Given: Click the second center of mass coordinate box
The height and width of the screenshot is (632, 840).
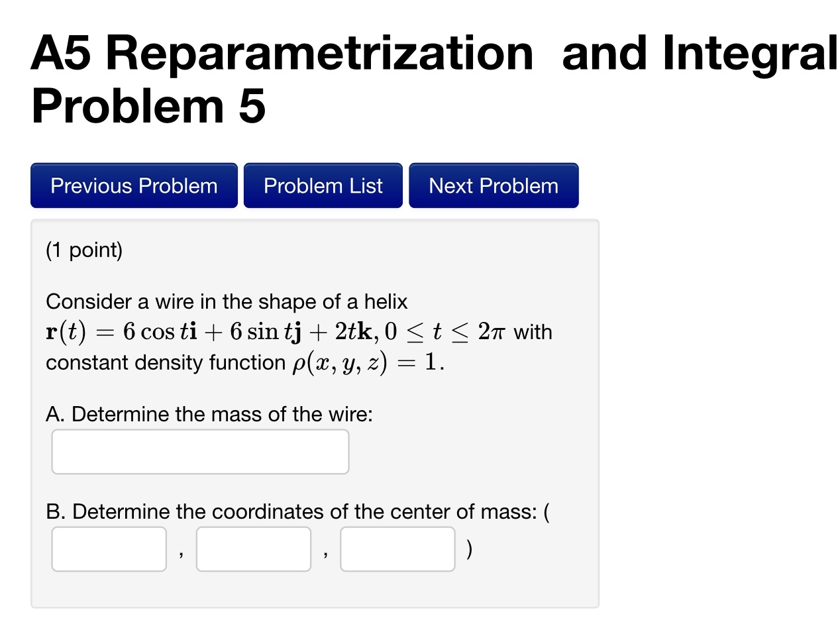Looking at the screenshot, I should tap(253, 549).
